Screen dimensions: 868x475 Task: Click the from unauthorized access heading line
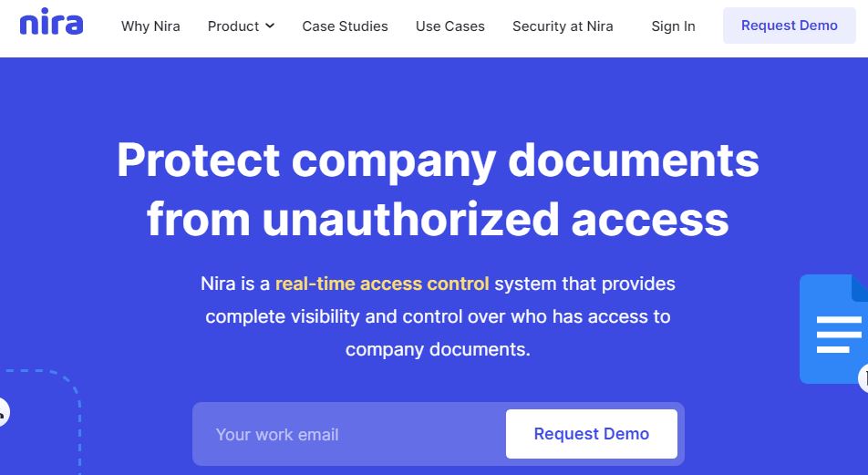point(438,219)
